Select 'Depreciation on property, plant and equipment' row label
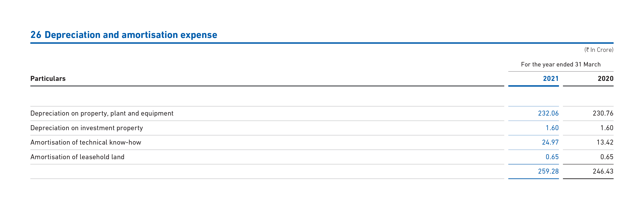The height and width of the screenshot is (209, 644). (102, 113)
